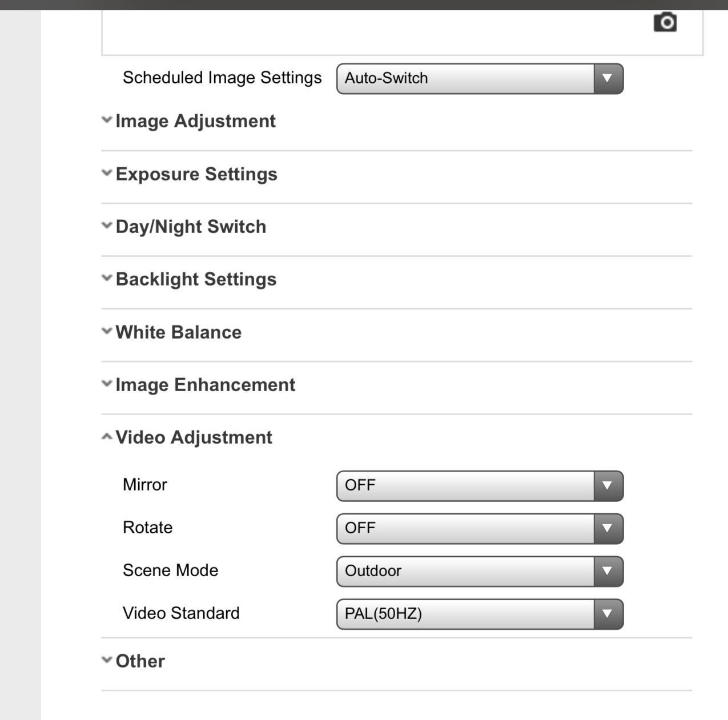Viewport: 728px width, 720px height.
Task: Click the arrow icon beside Day/Night Switch
Action: (x=107, y=226)
